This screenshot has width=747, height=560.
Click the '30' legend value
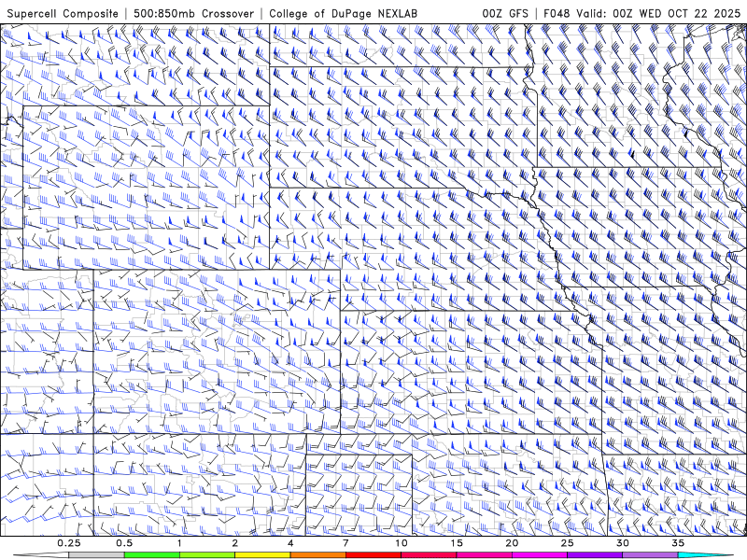point(622,543)
